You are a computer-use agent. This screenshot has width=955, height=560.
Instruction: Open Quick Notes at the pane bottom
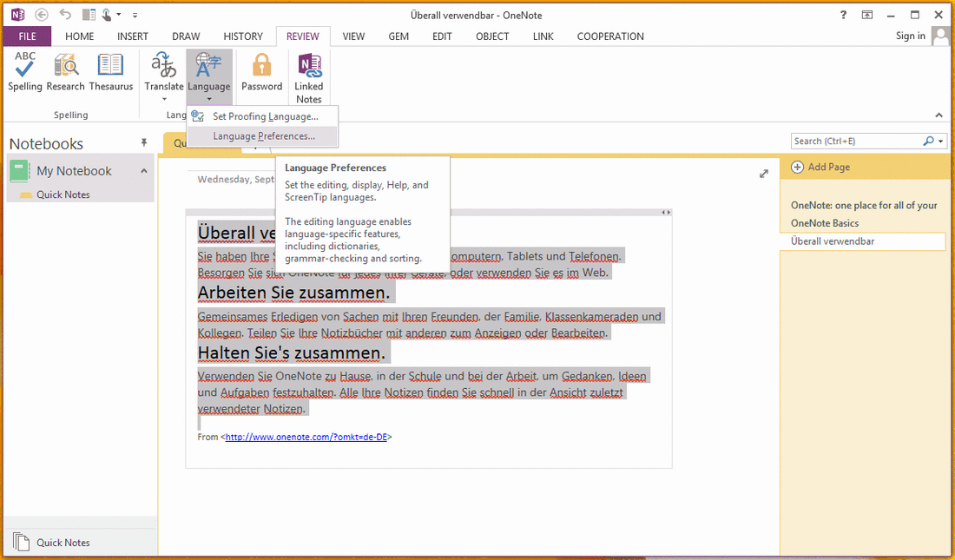pyautogui.click(x=63, y=543)
